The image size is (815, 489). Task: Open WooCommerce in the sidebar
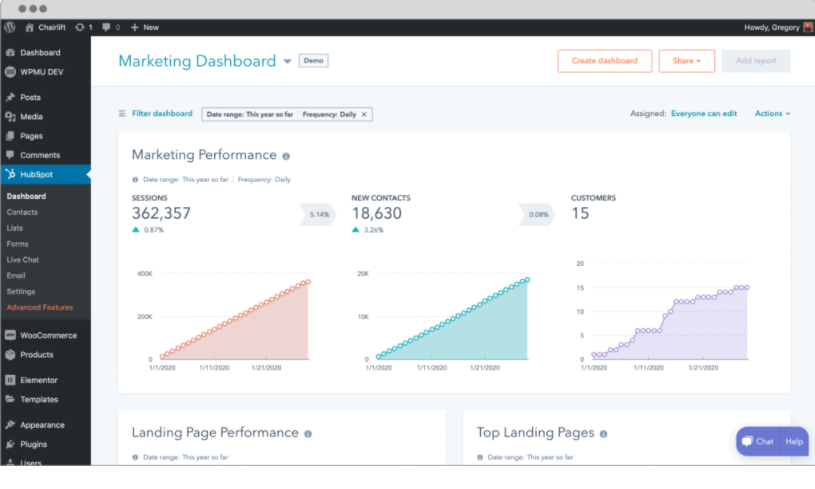click(x=48, y=335)
